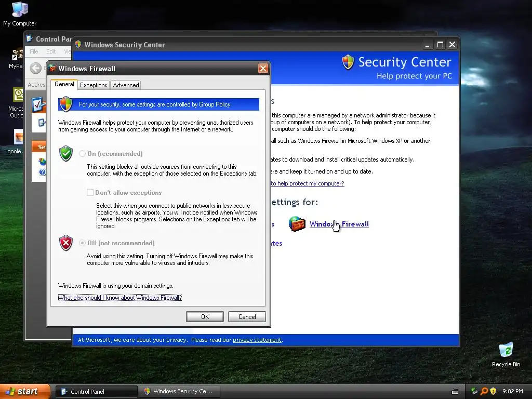Click the Windows Firewall link in Security Center

click(339, 224)
